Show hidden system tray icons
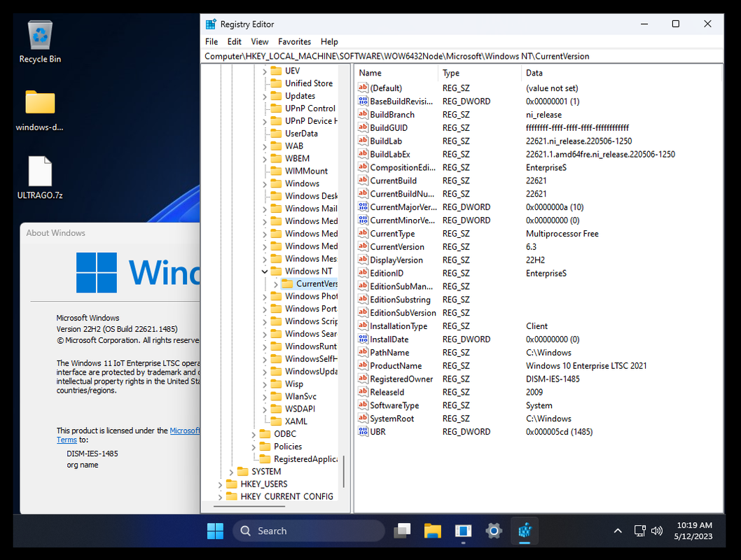The height and width of the screenshot is (560, 741). click(618, 531)
